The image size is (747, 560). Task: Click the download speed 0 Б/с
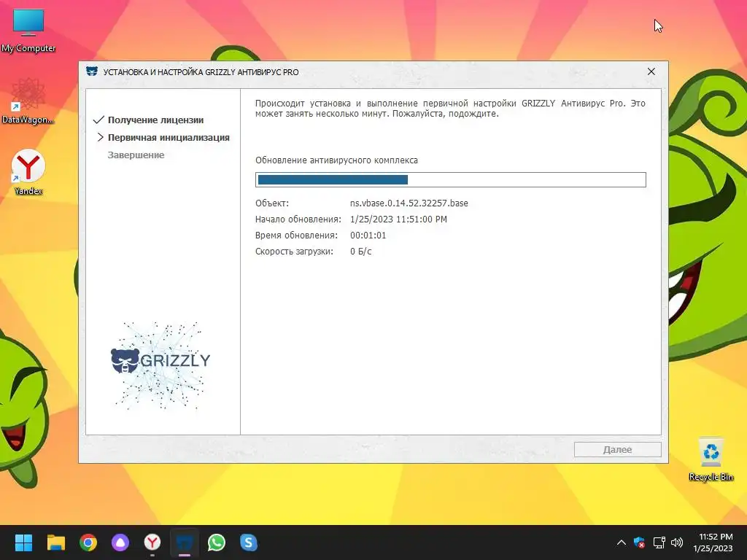click(x=360, y=252)
